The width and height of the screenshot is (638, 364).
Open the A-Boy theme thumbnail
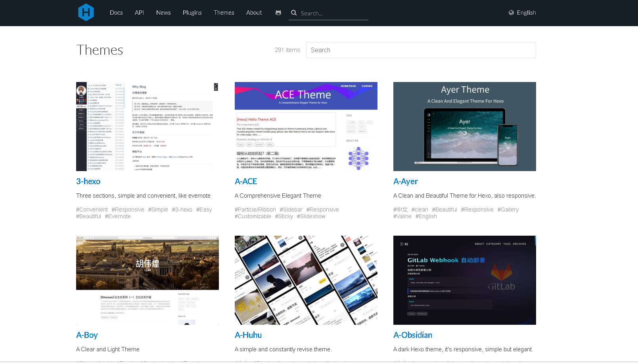[x=148, y=280]
